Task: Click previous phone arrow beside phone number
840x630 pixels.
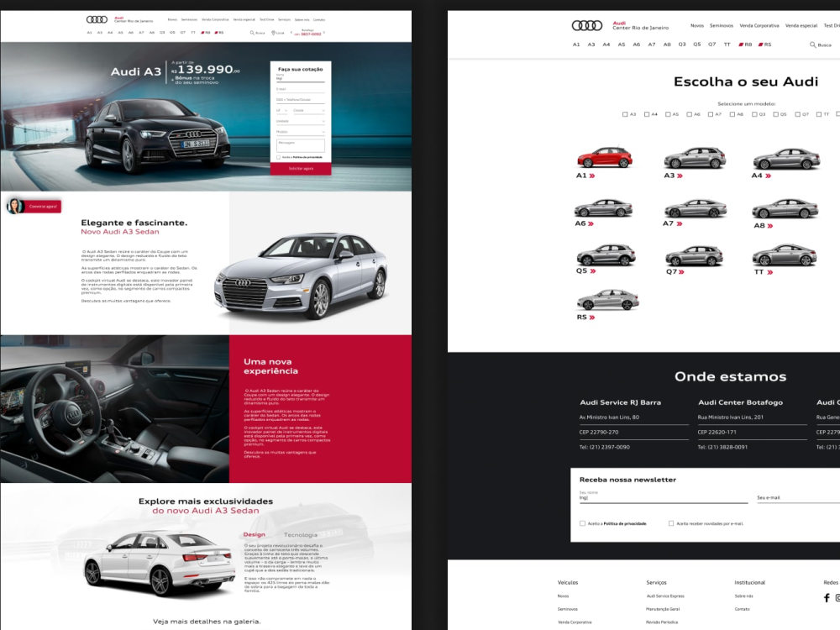Action: tap(291, 33)
